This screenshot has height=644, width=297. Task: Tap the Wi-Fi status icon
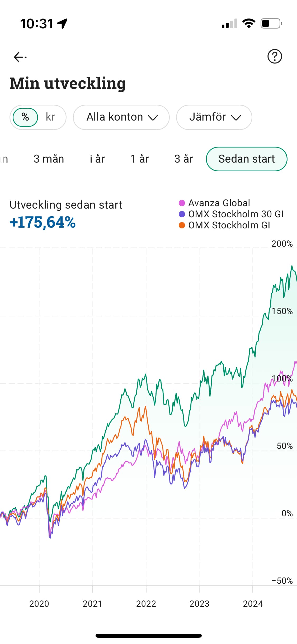249,24
